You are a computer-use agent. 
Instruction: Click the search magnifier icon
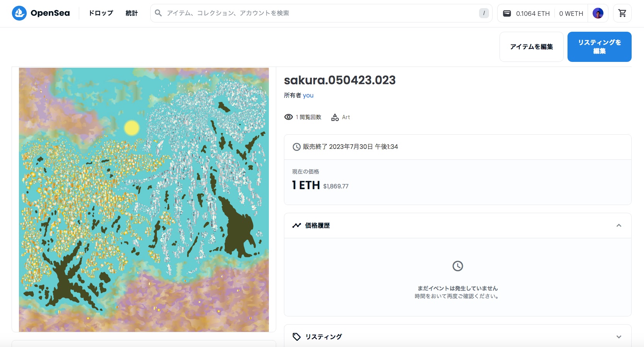[158, 13]
